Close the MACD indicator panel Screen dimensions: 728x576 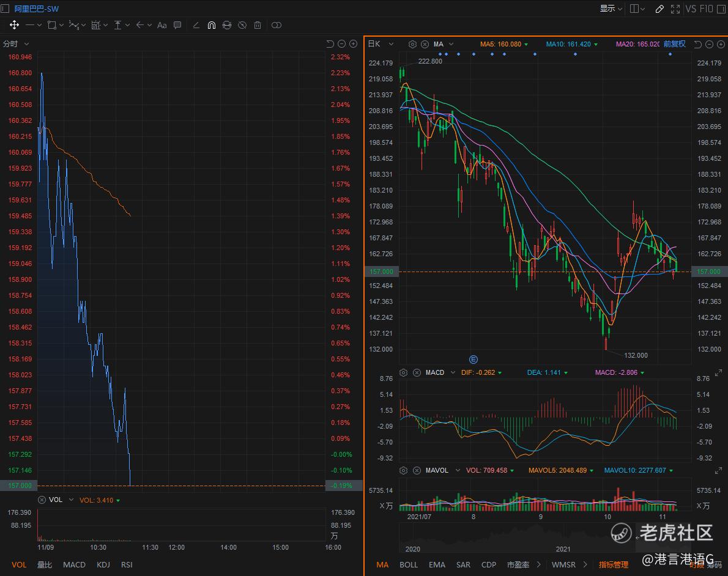(417, 373)
